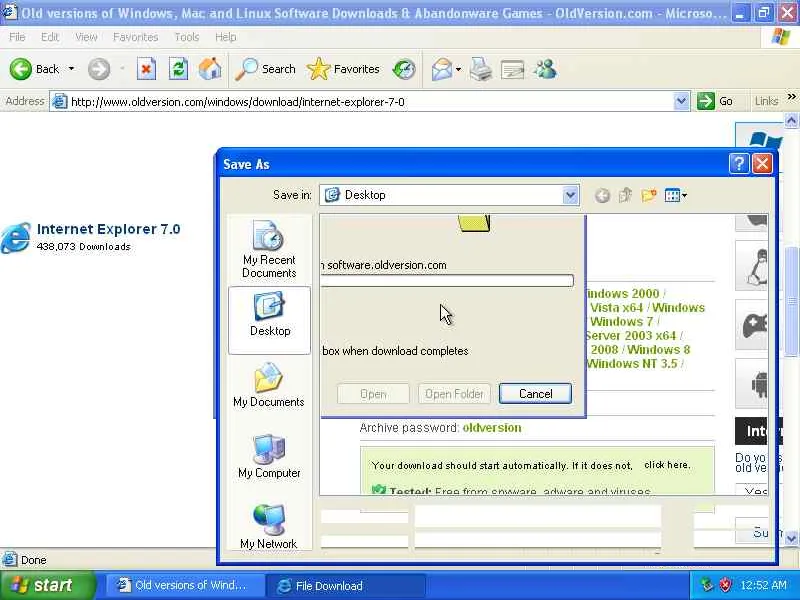800x600 pixels.
Task: Click the Create New Folder icon
Action: click(x=648, y=195)
